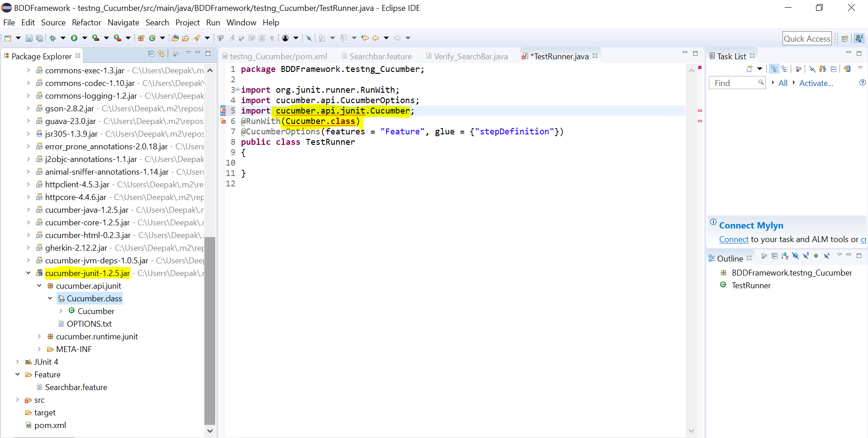868x438 pixels.
Task: Open the Refactor menu
Action: [86, 22]
